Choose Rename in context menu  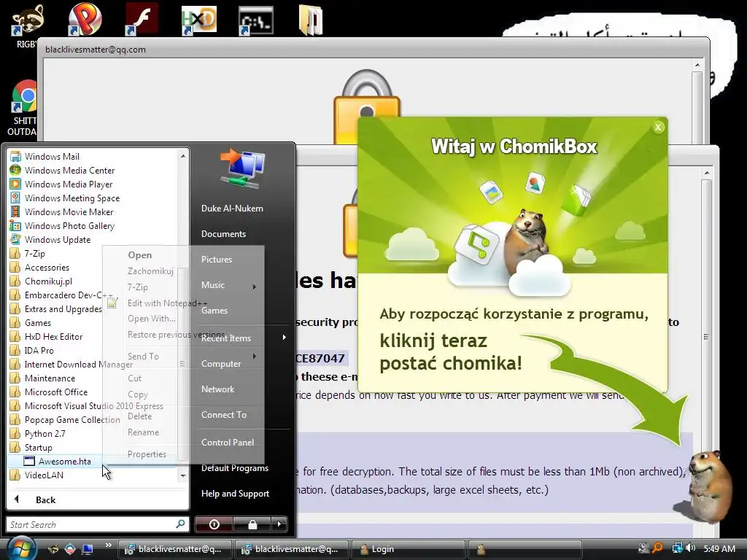143,432
